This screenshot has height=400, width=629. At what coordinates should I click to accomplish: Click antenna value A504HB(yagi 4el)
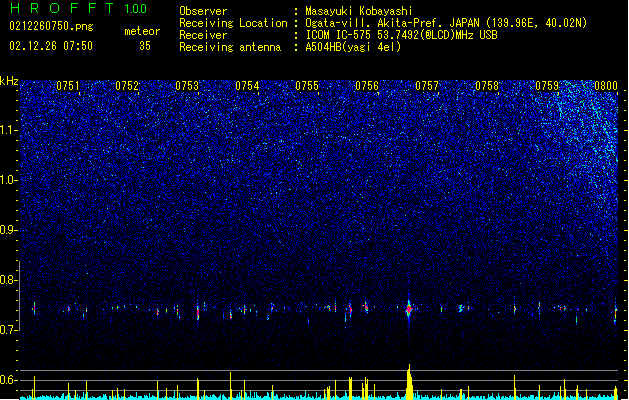point(353,47)
